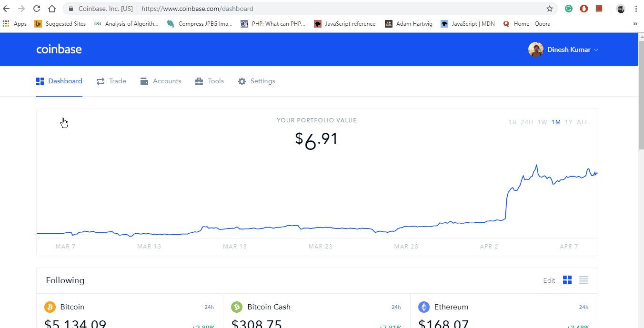Image resolution: width=644 pixels, height=328 pixels.
Task: Click the Bitcoin Cash currency icon
Action: click(x=237, y=307)
